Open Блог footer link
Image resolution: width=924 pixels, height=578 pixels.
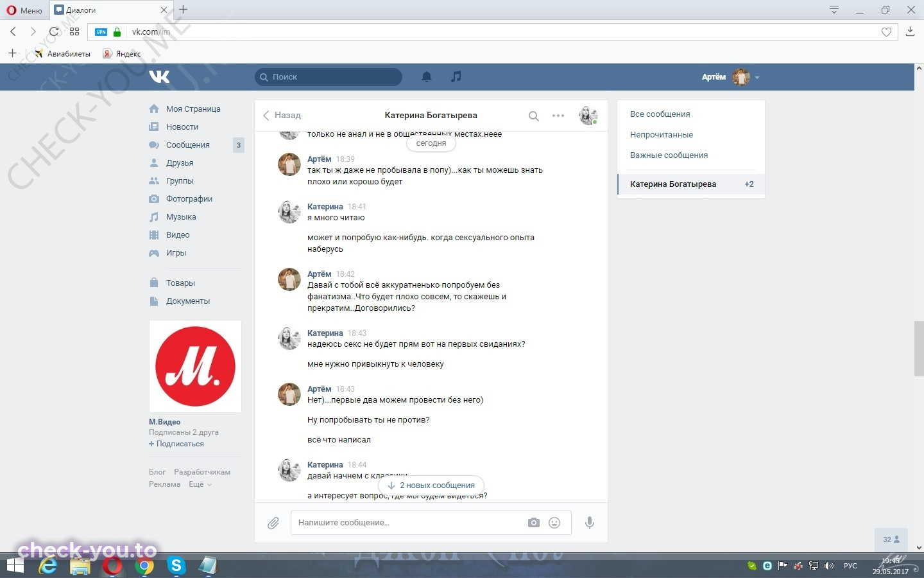[x=157, y=472]
